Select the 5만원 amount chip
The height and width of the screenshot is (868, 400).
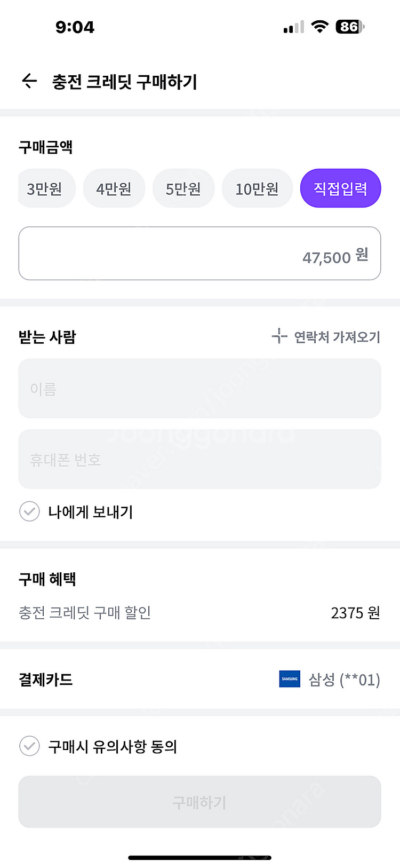tap(183, 188)
